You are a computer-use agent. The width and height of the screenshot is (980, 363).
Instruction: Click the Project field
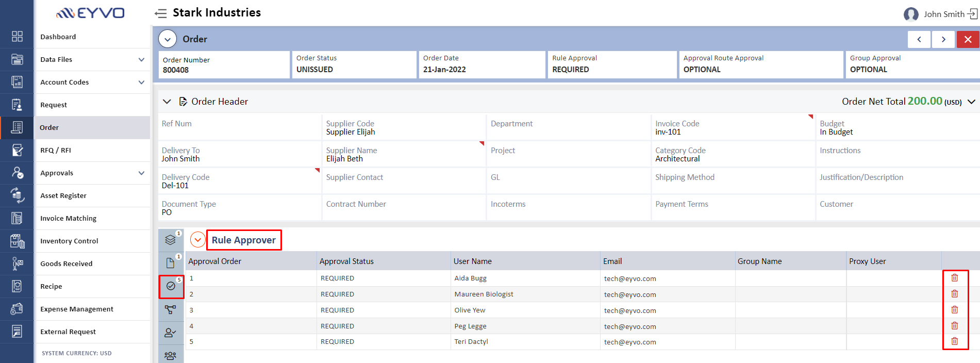(569, 154)
